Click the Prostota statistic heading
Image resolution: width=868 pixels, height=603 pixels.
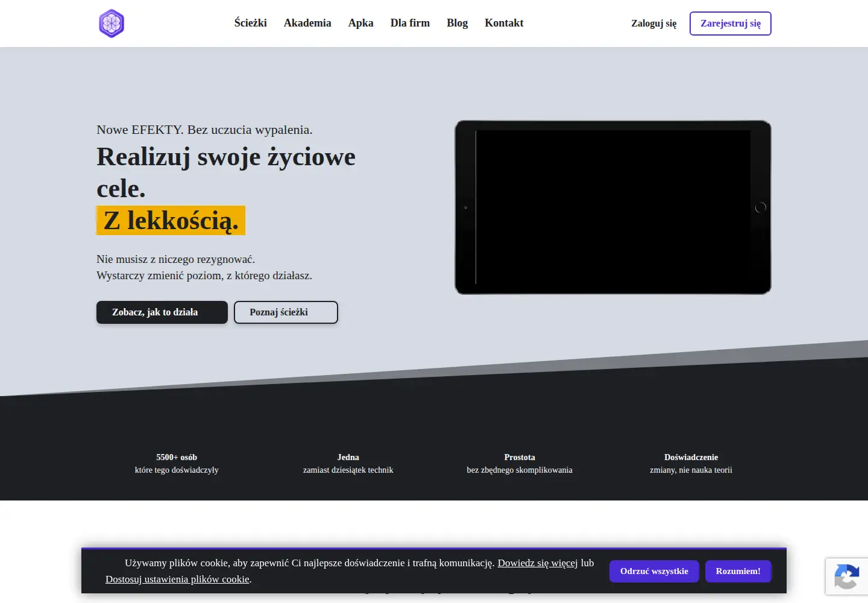point(520,457)
